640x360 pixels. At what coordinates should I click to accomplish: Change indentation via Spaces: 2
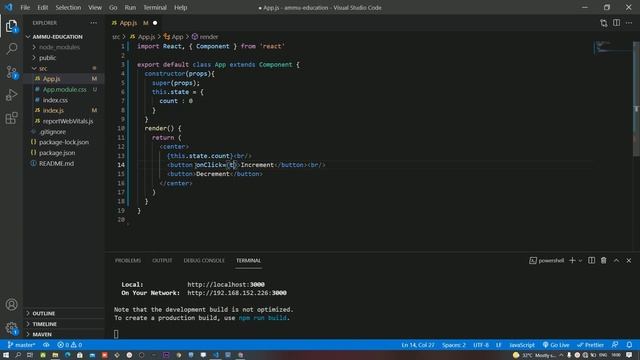click(453, 345)
